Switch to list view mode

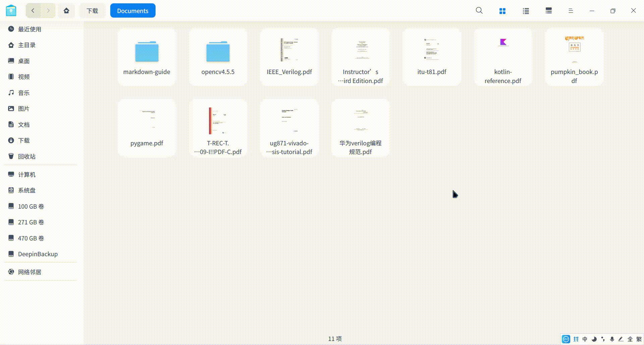(525, 10)
